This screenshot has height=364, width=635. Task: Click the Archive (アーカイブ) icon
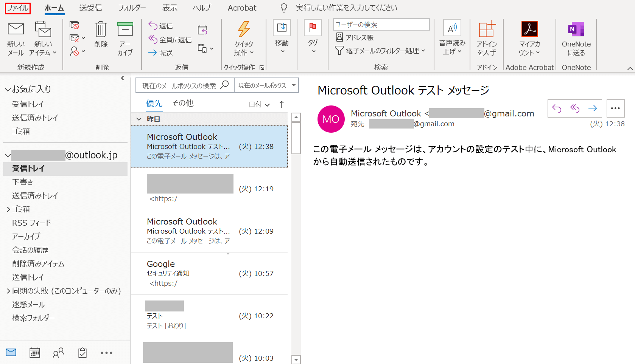click(125, 29)
